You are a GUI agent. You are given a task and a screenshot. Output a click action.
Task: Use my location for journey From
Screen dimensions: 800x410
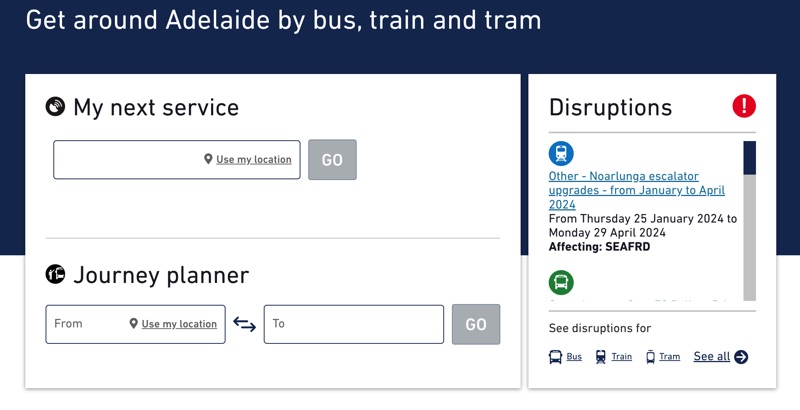[179, 324]
